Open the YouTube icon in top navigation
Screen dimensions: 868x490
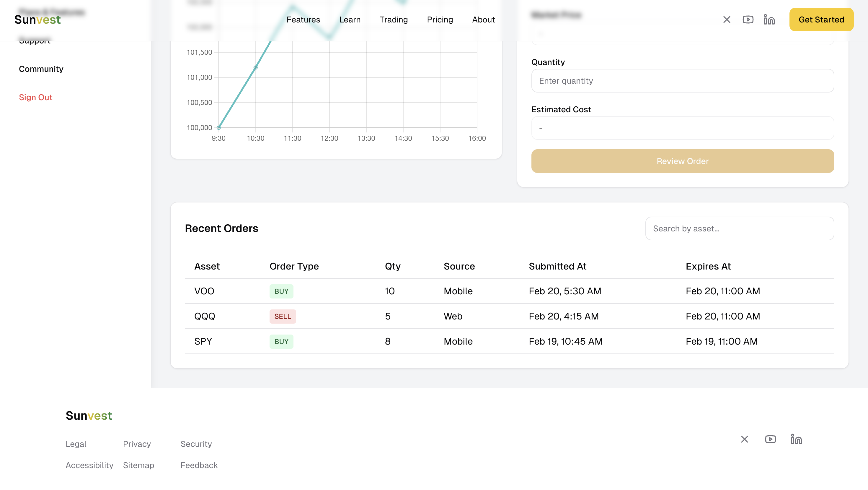(x=748, y=20)
